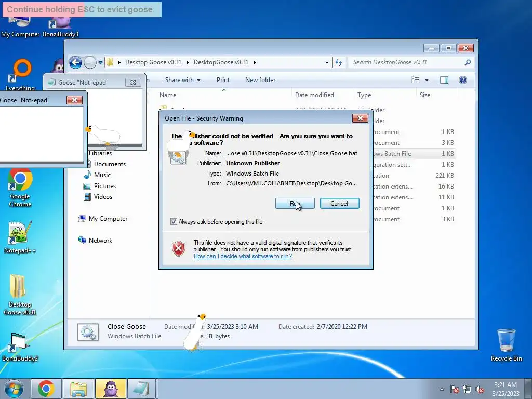Click New folder in the toolbar
This screenshot has width=532, height=399.
(260, 80)
